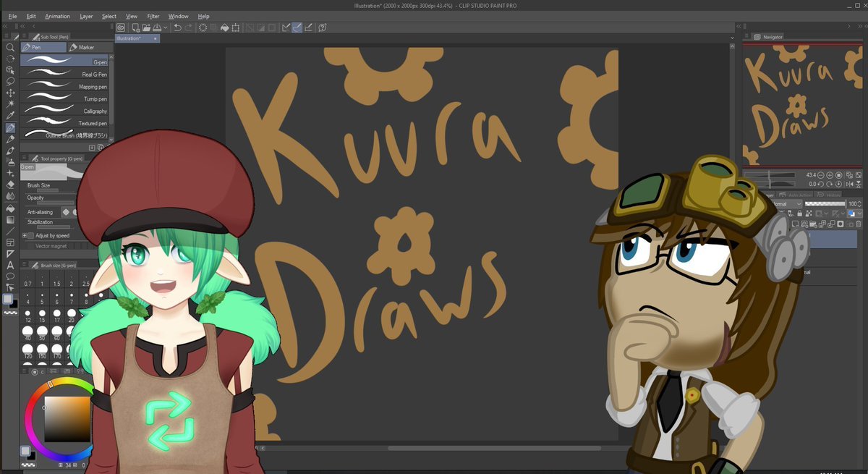
Task: Open the Window menu
Action: pyautogui.click(x=179, y=16)
